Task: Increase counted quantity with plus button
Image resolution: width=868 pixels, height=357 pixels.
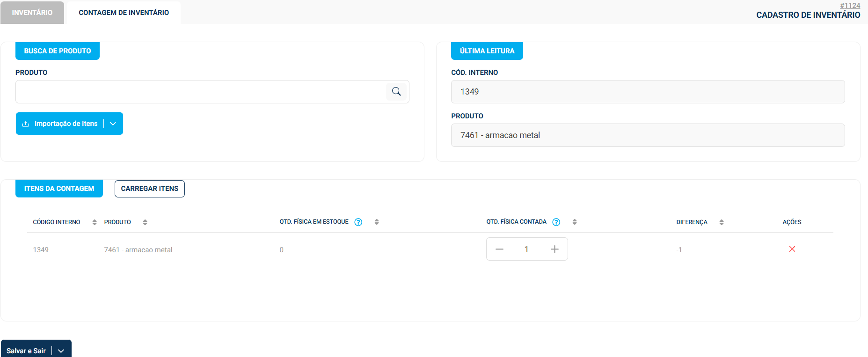Action: (x=554, y=249)
